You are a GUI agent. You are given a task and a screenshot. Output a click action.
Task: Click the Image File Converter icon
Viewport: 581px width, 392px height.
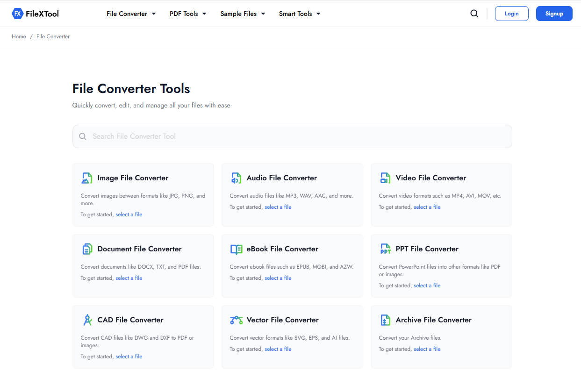(x=87, y=178)
